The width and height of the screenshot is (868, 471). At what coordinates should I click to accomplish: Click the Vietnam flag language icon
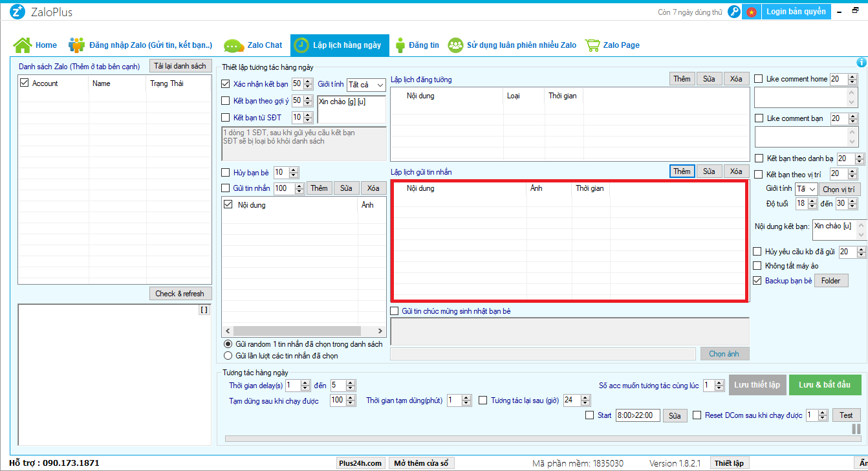tap(751, 12)
